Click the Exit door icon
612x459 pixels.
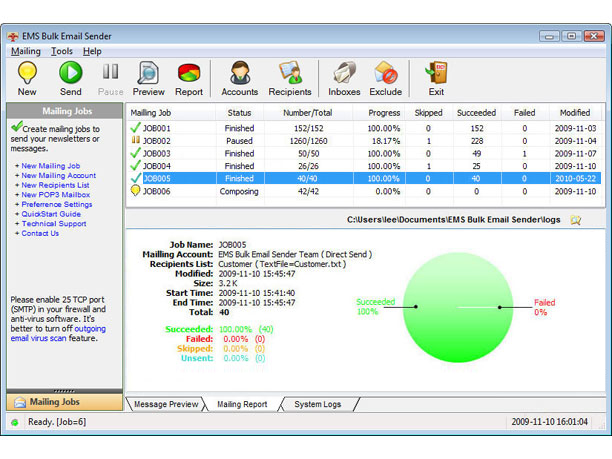point(436,73)
